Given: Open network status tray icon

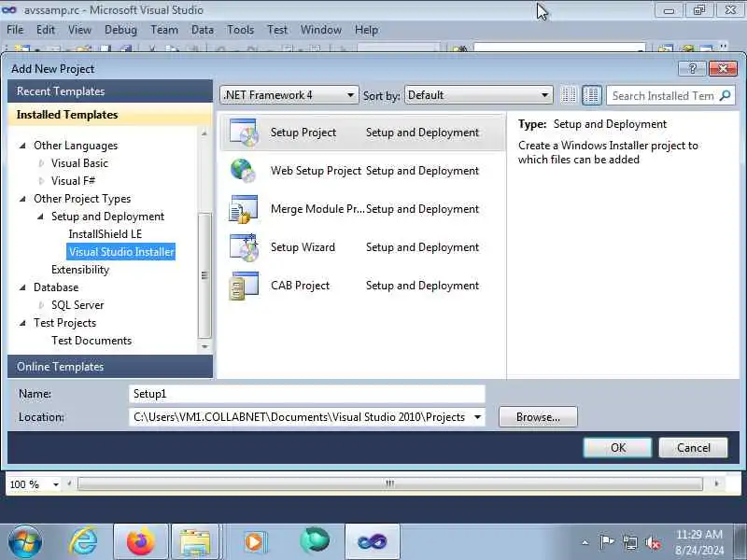Looking at the screenshot, I should tap(629, 542).
